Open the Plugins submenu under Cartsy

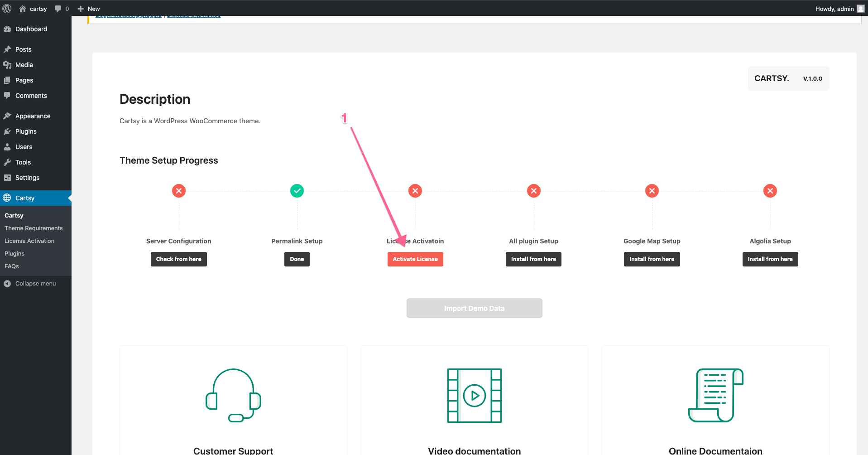point(14,254)
